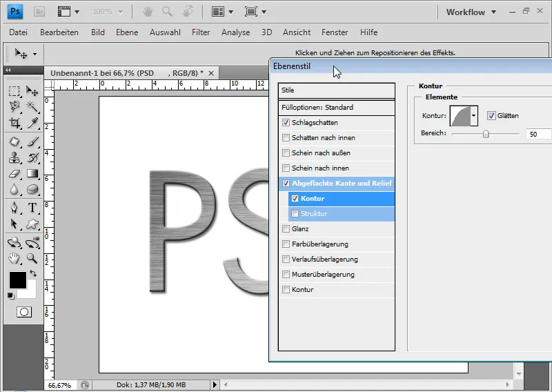Select the Horizontal Type tool

coord(32,208)
